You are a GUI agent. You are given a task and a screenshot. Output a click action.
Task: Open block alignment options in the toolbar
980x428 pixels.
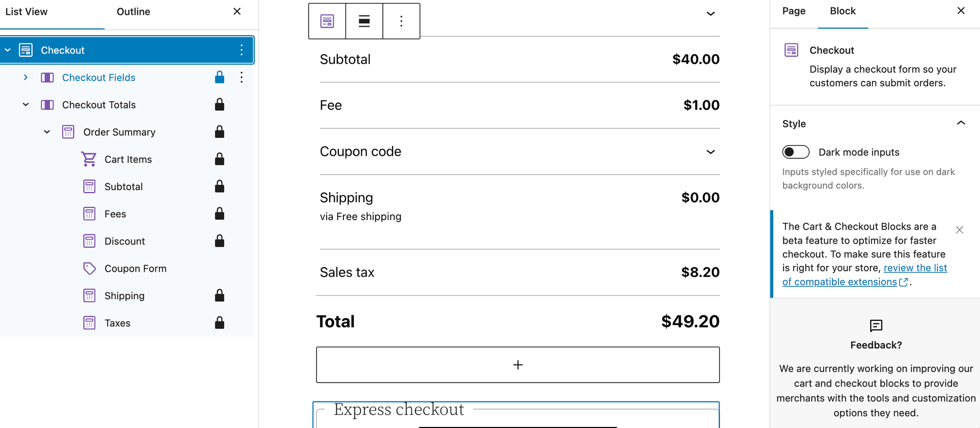pyautogui.click(x=364, y=21)
